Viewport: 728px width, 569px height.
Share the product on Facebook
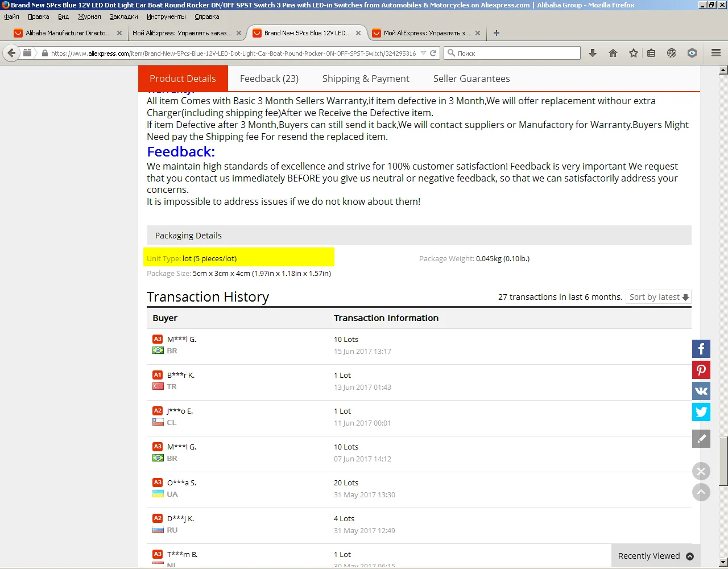tap(701, 349)
